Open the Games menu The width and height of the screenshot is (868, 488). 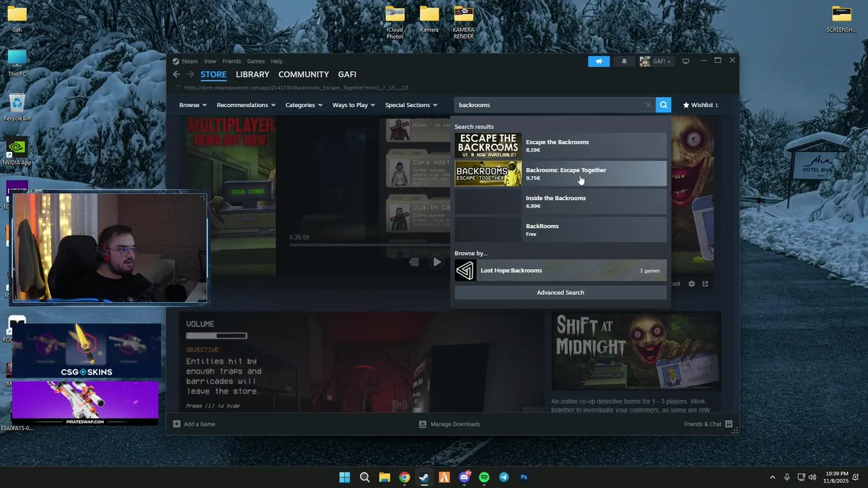[x=256, y=61]
